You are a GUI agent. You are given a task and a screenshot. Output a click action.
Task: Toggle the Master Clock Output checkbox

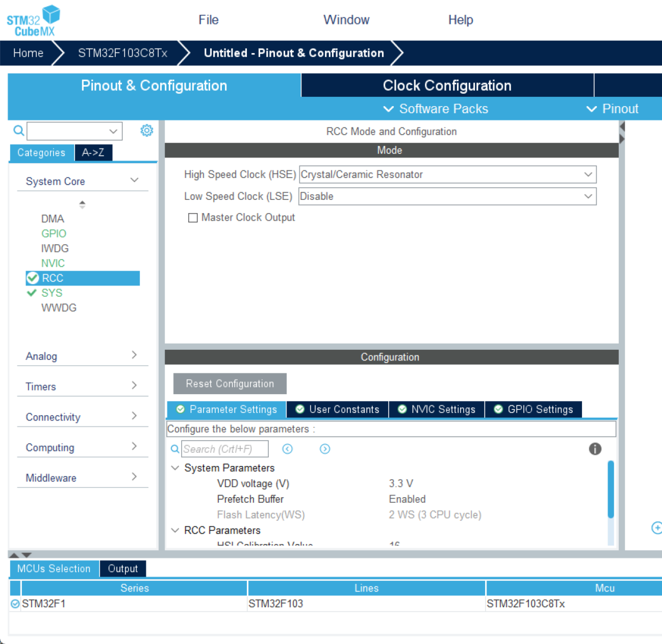click(193, 217)
